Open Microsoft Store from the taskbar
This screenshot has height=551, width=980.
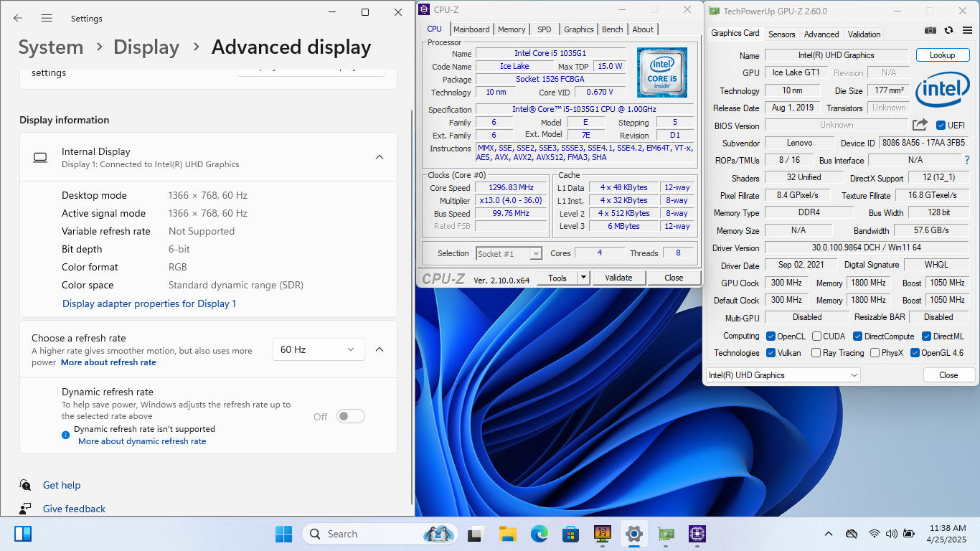(x=570, y=534)
